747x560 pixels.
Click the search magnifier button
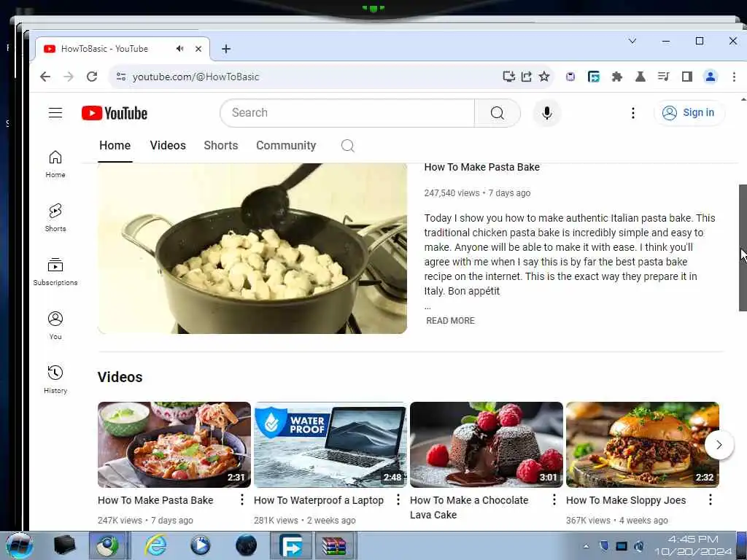(498, 113)
